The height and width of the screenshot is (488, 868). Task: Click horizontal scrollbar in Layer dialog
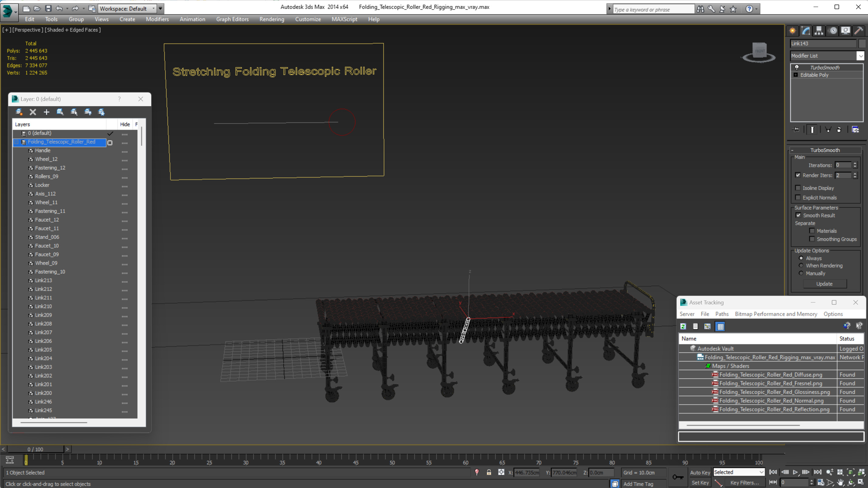click(x=54, y=422)
